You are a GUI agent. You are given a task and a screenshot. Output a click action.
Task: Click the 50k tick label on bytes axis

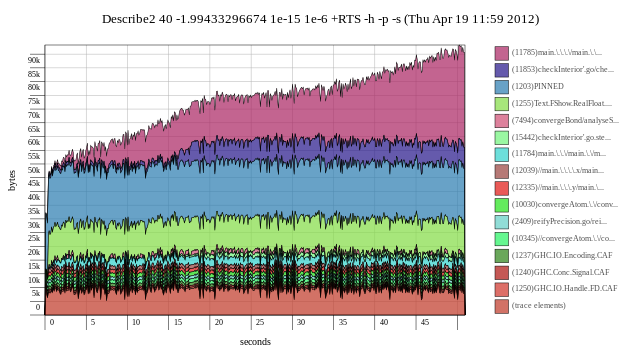click(x=34, y=170)
